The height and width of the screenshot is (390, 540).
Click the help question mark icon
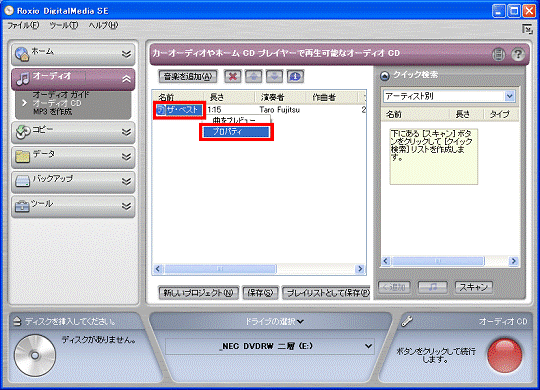[x=518, y=54]
